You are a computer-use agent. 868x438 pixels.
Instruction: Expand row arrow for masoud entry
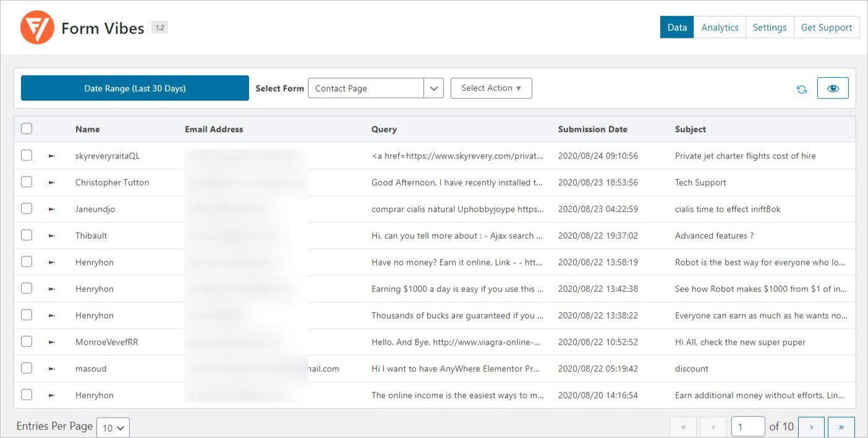(x=52, y=369)
